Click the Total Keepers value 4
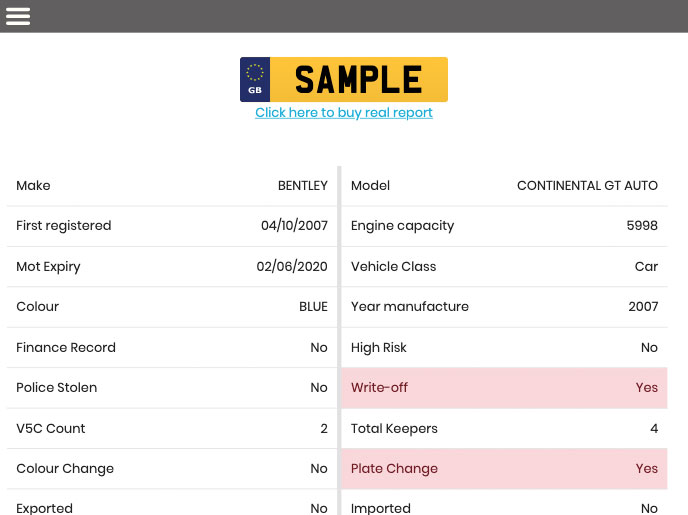Image resolution: width=688 pixels, height=515 pixels. pos(654,429)
